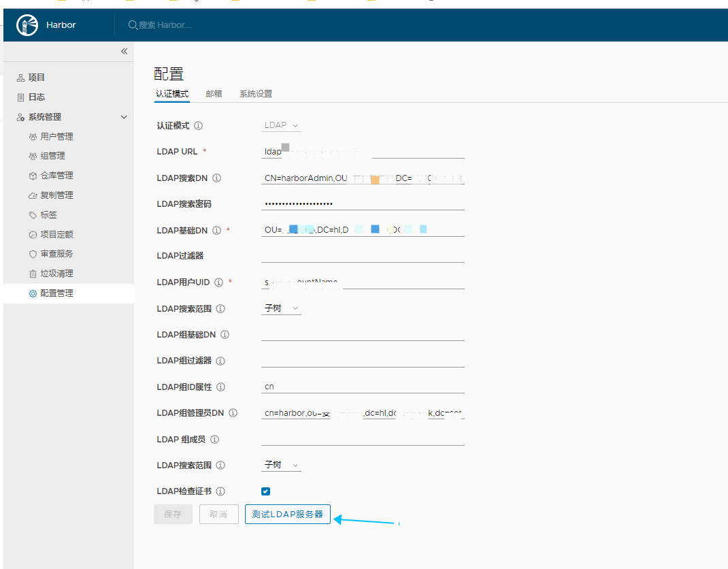Click the LDAP搜索DN input field
Screen dimensions: 728x569
click(x=363, y=178)
